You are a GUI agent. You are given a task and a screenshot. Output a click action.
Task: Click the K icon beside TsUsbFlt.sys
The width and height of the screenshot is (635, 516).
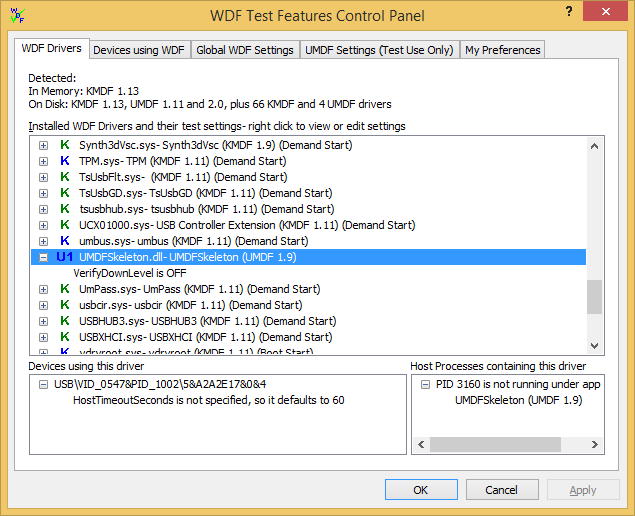tap(65, 177)
